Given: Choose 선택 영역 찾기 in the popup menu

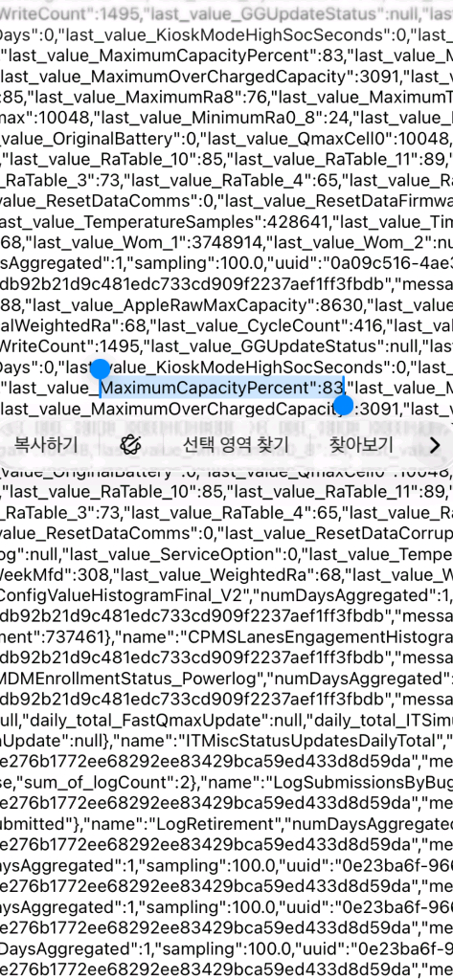Looking at the screenshot, I should click(x=236, y=445).
